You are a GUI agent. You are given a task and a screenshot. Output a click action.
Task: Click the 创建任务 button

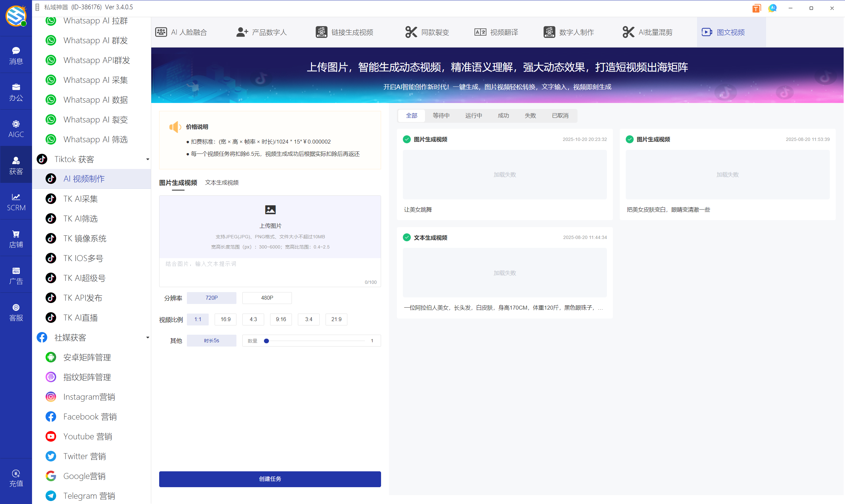(x=270, y=479)
